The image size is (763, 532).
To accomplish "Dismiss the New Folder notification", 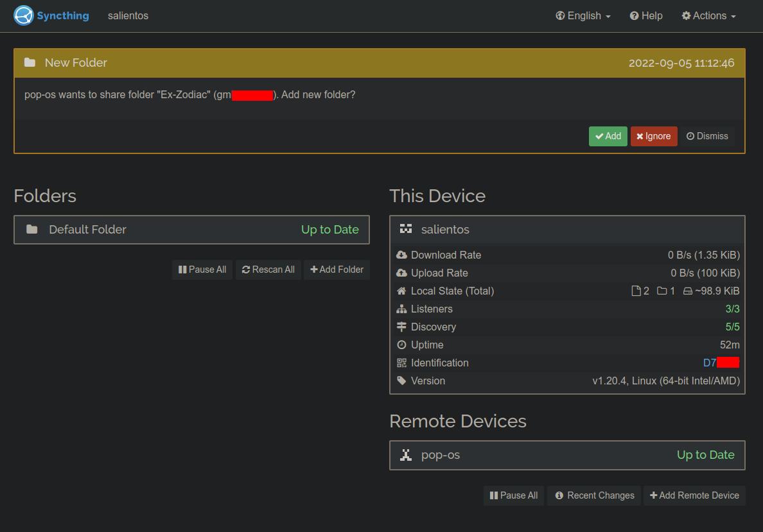I will (x=707, y=136).
